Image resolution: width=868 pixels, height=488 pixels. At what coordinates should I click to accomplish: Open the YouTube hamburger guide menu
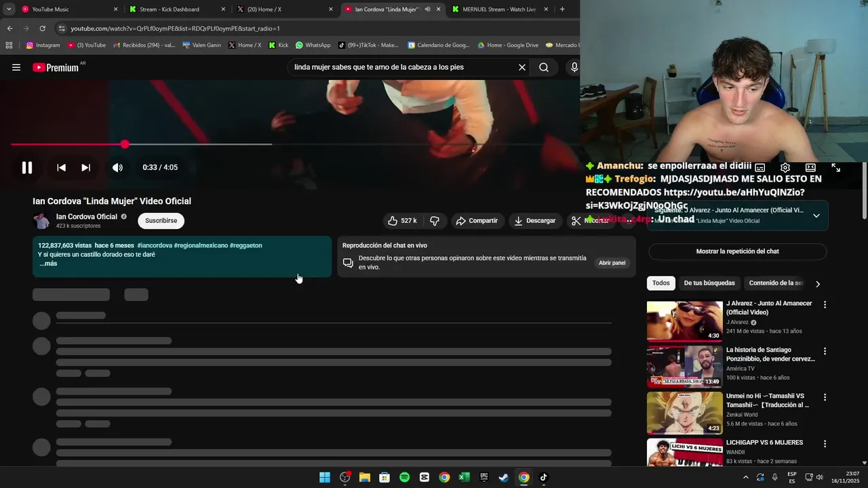16,67
